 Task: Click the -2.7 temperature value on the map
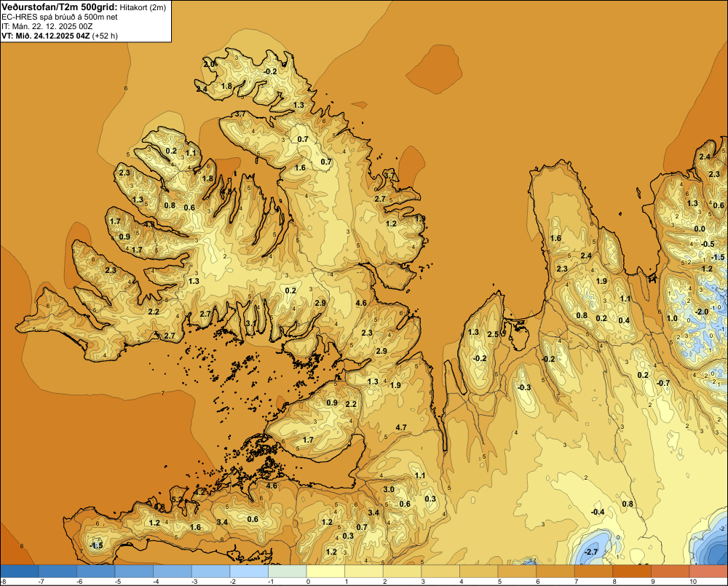(591, 552)
